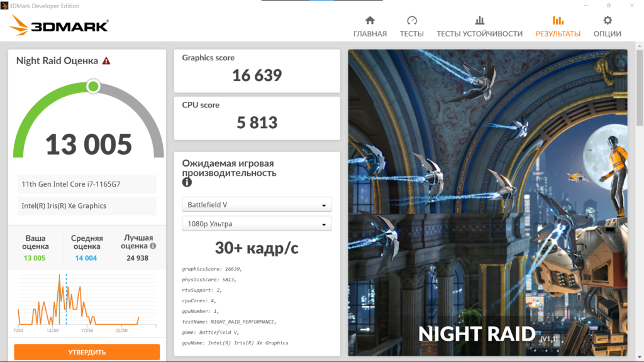The image size is (644, 362).
Task: Click the Лучшая оценка value 24 938
Action: coord(137,258)
